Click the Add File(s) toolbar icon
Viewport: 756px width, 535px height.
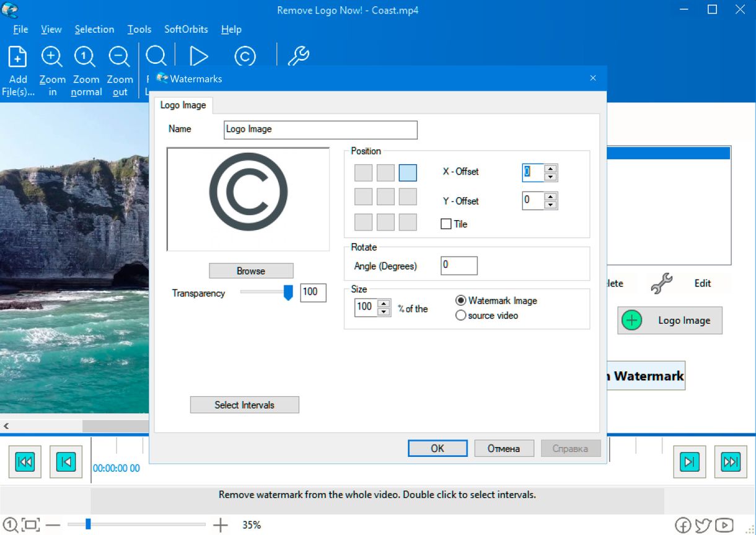(x=18, y=56)
